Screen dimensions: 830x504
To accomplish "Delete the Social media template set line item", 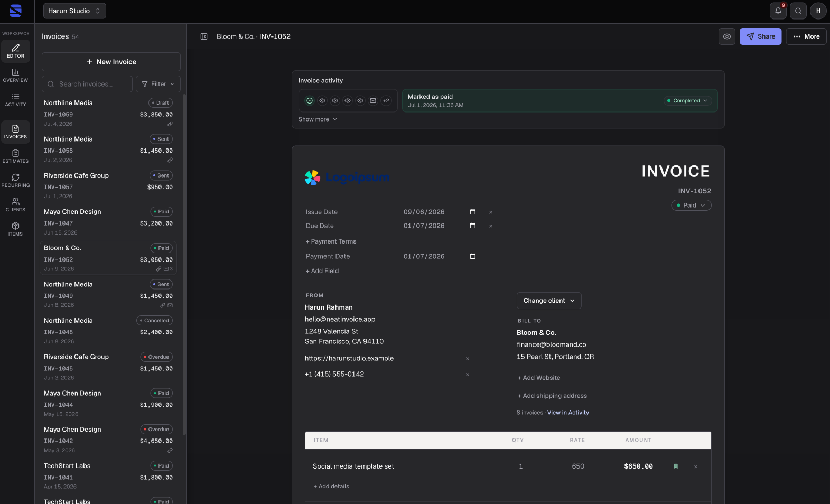I will tap(696, 467).
